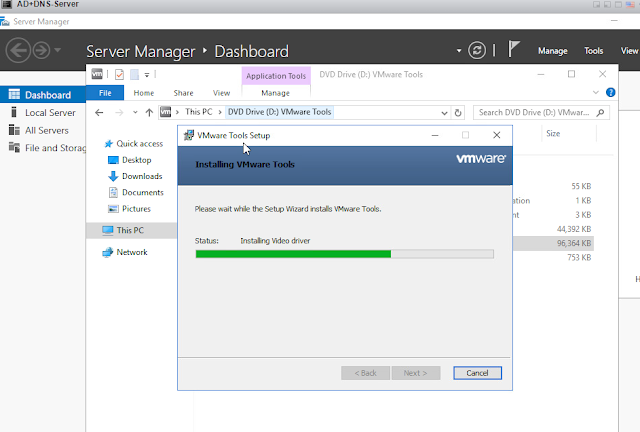The image size is (640, 432).
Task: Select the file row sized 44,392 KB
Action: (553, 229)
